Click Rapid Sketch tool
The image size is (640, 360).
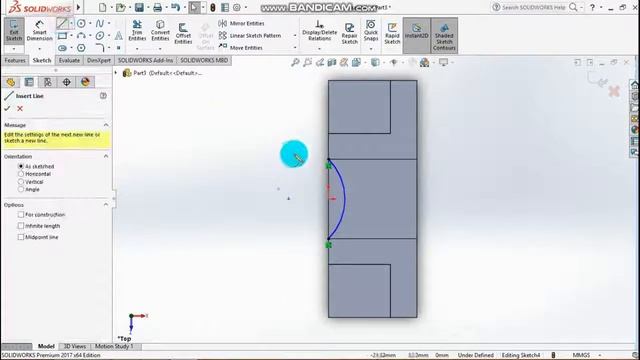[x=392, y=33]
